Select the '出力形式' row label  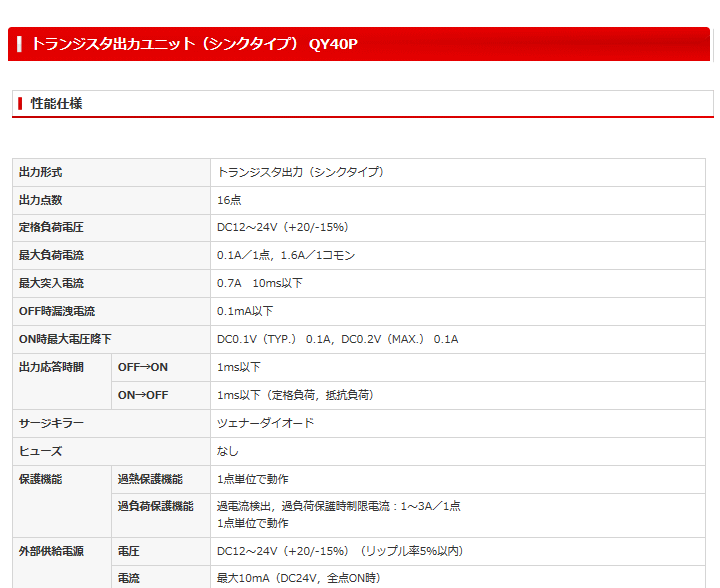point(40,173)
